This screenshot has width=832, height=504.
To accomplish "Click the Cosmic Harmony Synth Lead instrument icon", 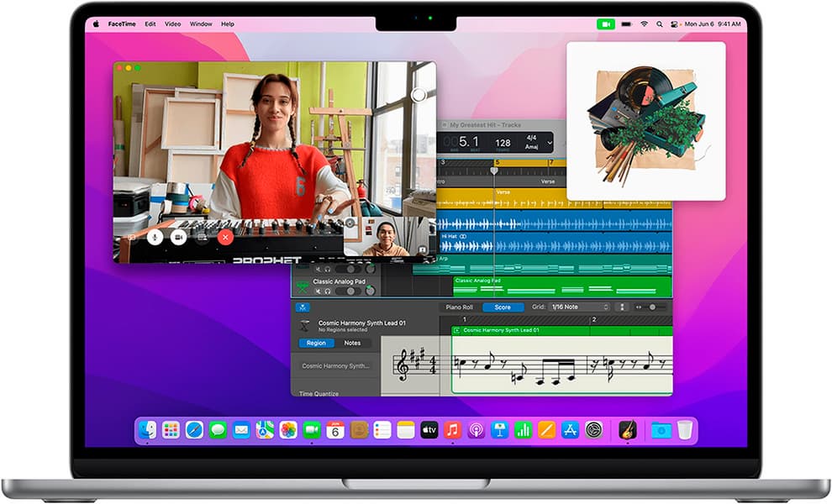I will coord(304,325).
